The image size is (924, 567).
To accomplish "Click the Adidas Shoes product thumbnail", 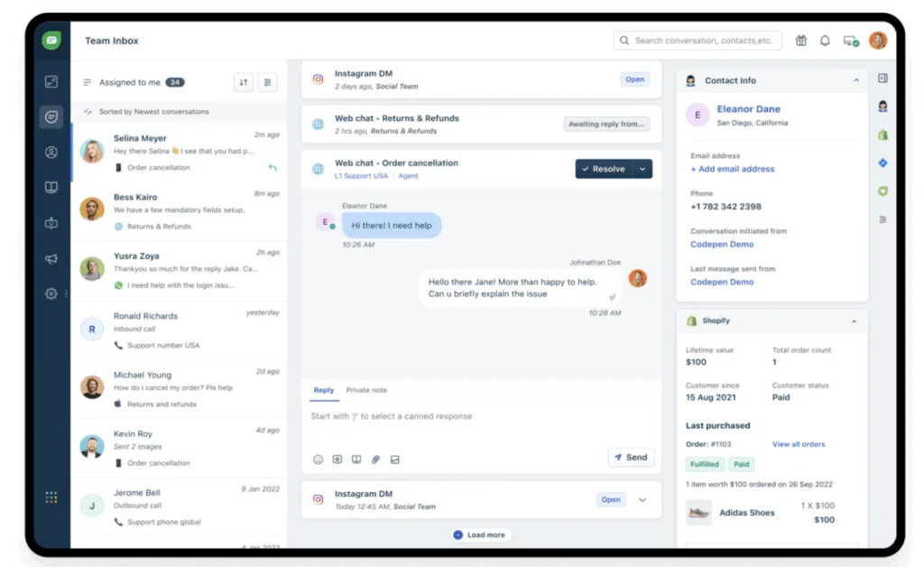I will (x=699, y=513).
